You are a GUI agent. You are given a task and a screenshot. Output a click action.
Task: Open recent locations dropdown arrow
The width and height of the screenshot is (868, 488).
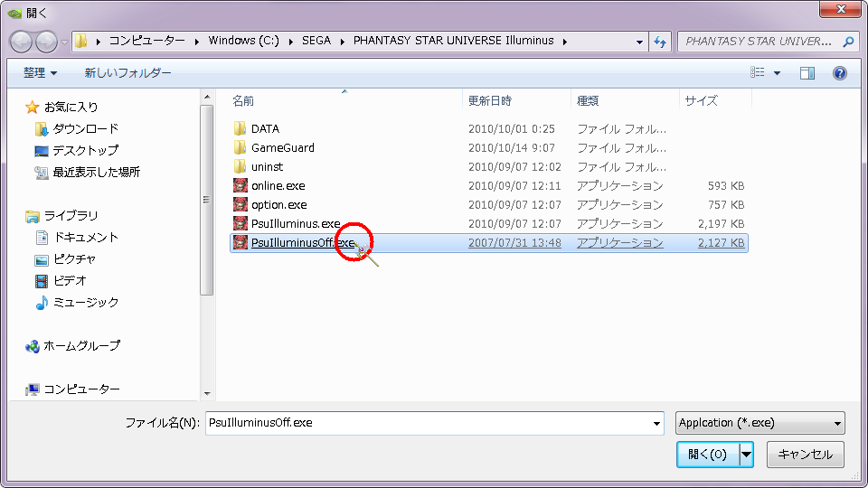(x=64, y=42)
